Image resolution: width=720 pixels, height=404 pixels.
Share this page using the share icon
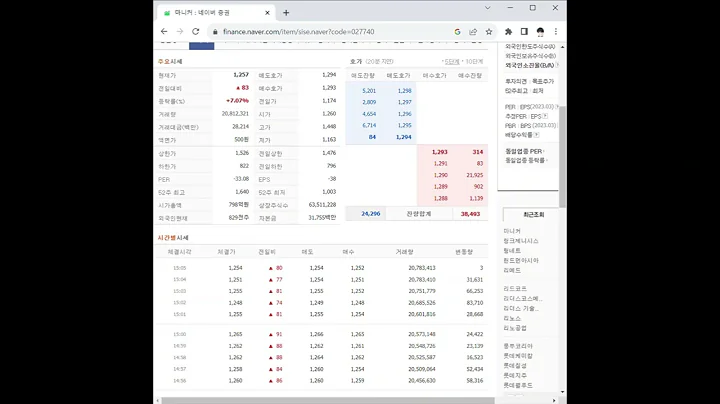473,32
